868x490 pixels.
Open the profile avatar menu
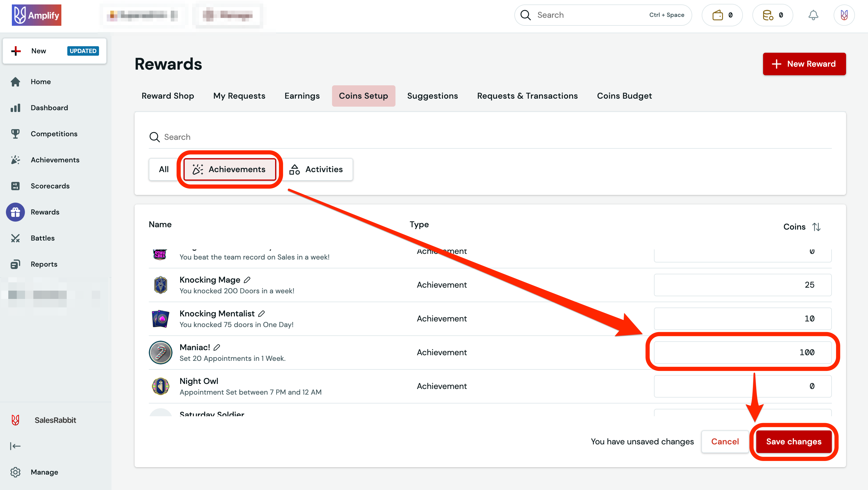(844, 15)
